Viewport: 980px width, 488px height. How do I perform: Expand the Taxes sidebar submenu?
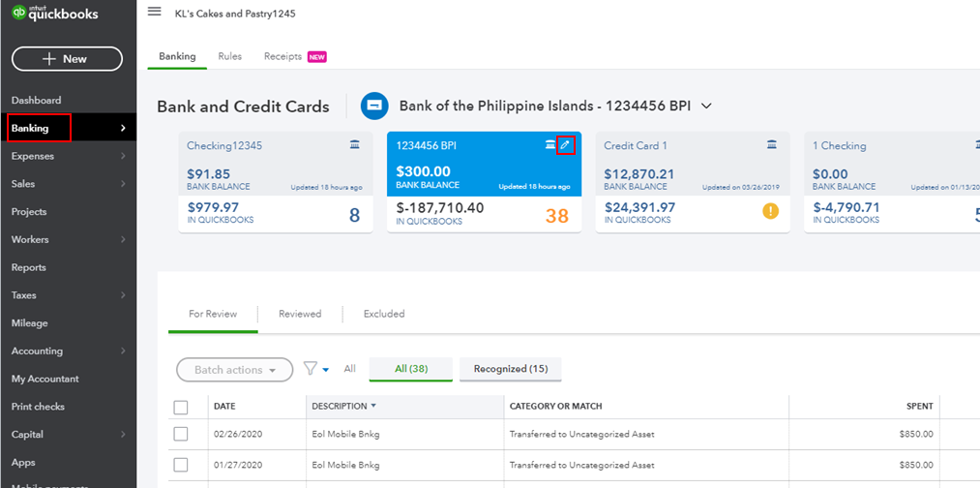pyautogui.click(x=123, y=295)
